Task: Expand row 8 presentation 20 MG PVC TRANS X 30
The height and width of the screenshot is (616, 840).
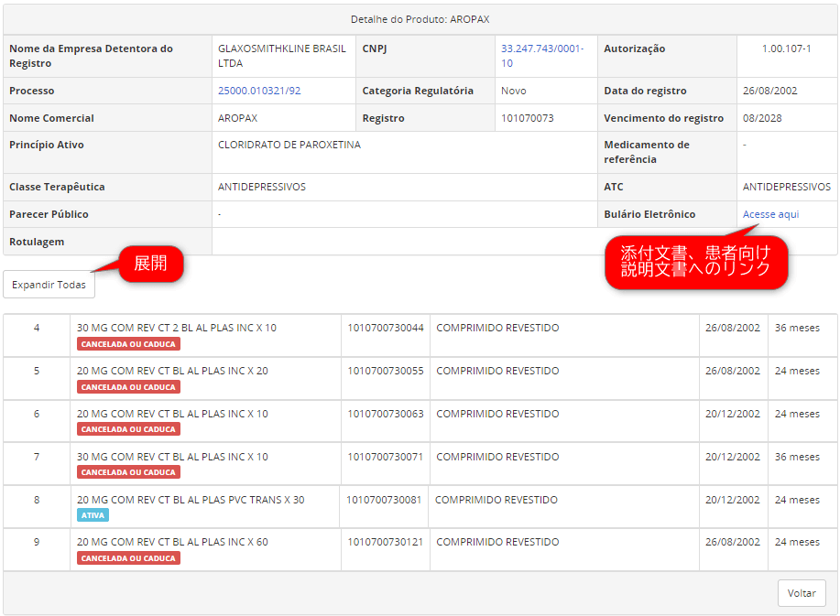Action: 191,500
